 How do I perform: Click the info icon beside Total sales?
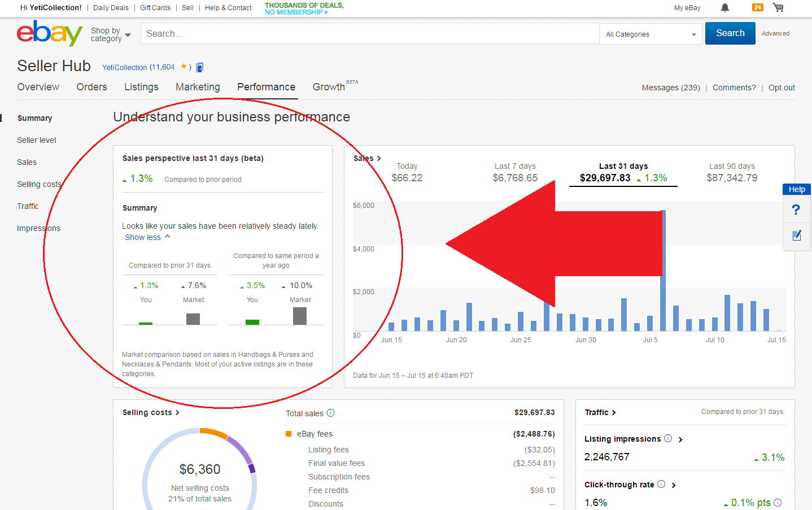(331, 413)
